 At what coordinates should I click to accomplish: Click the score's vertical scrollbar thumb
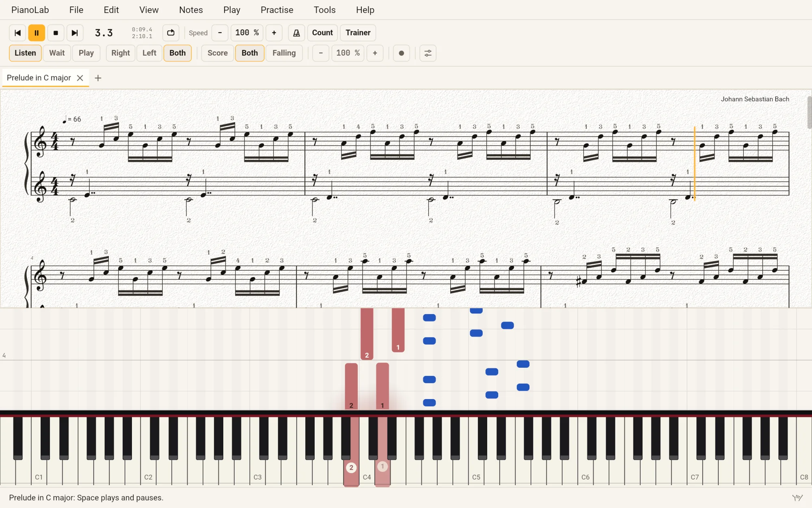809,113
